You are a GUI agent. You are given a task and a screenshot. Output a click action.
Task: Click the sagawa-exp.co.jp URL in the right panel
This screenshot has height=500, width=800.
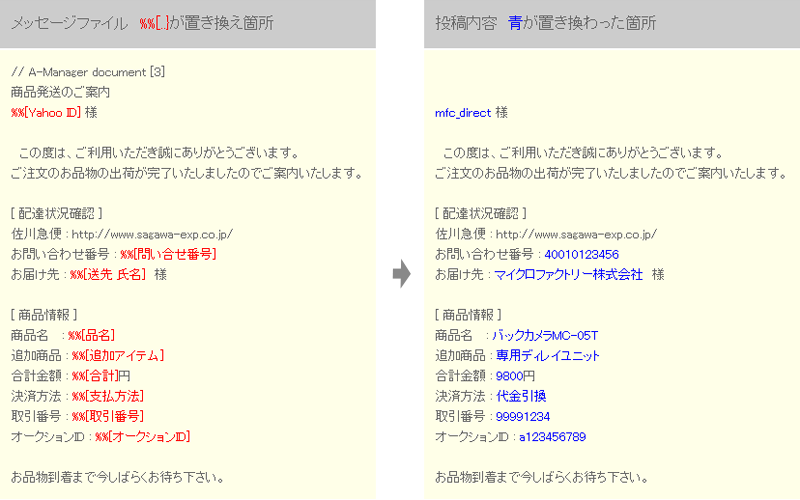tap(576, 234)
